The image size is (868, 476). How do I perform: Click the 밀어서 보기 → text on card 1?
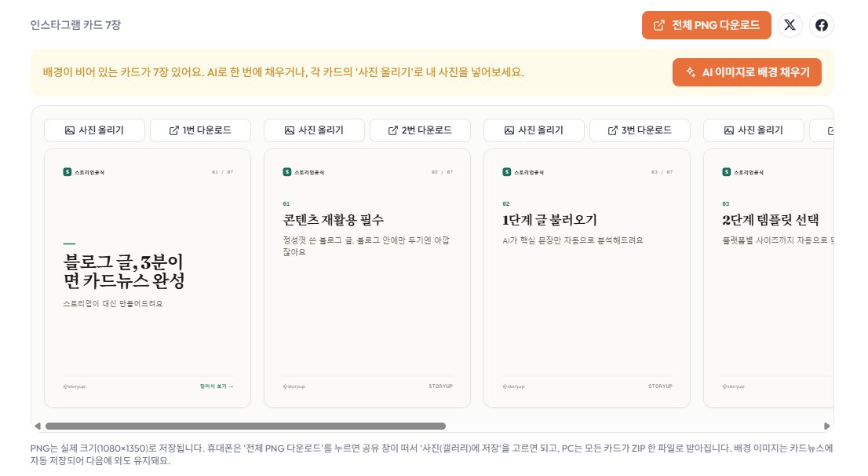pyautogui.click(x=217, y=386)
